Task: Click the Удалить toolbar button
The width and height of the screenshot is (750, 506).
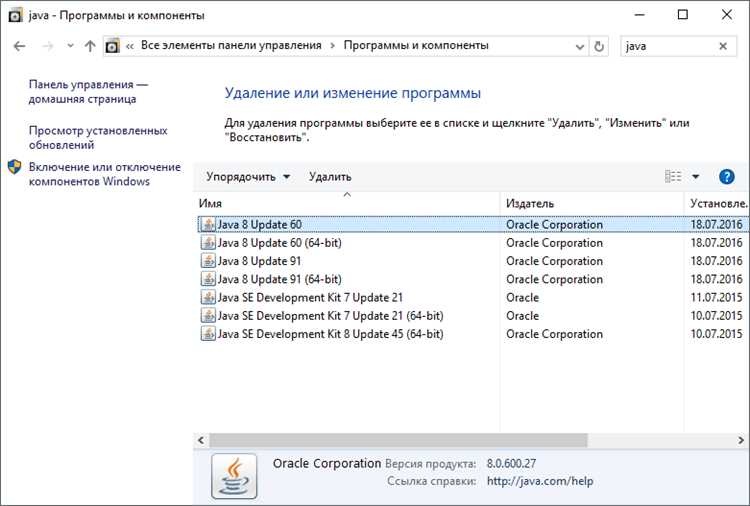Action: pos(330,177)
